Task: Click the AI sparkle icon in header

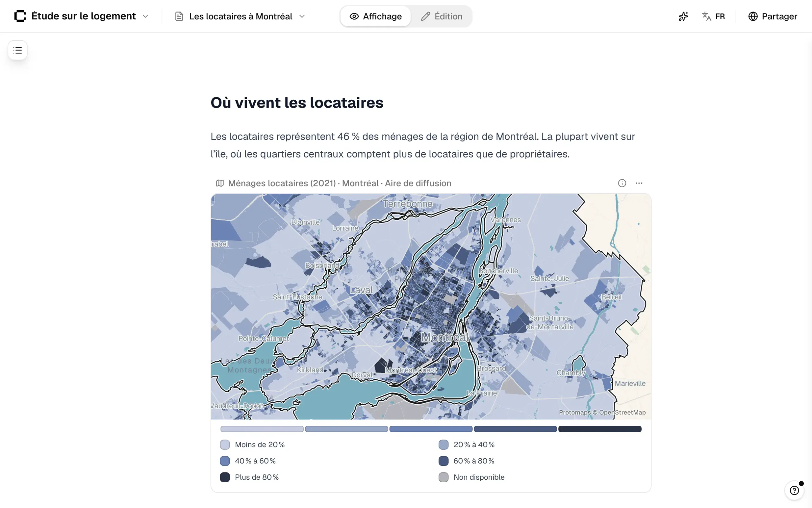Action: click(x=684, y=16)
